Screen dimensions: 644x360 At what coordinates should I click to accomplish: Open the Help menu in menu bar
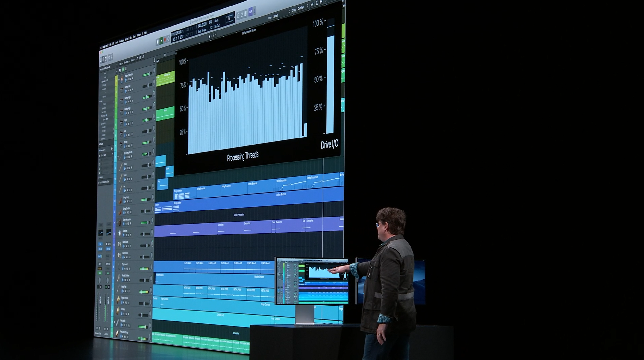145,33
